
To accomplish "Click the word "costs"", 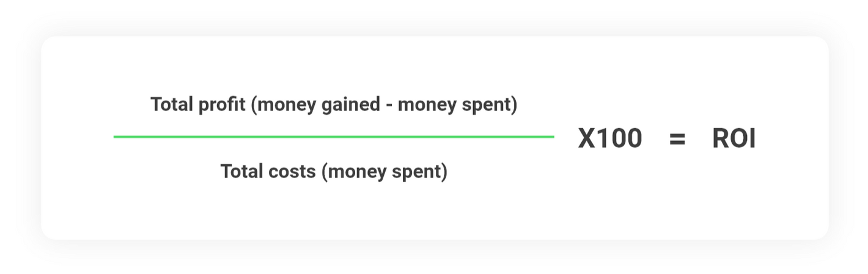I will point(292,171).
